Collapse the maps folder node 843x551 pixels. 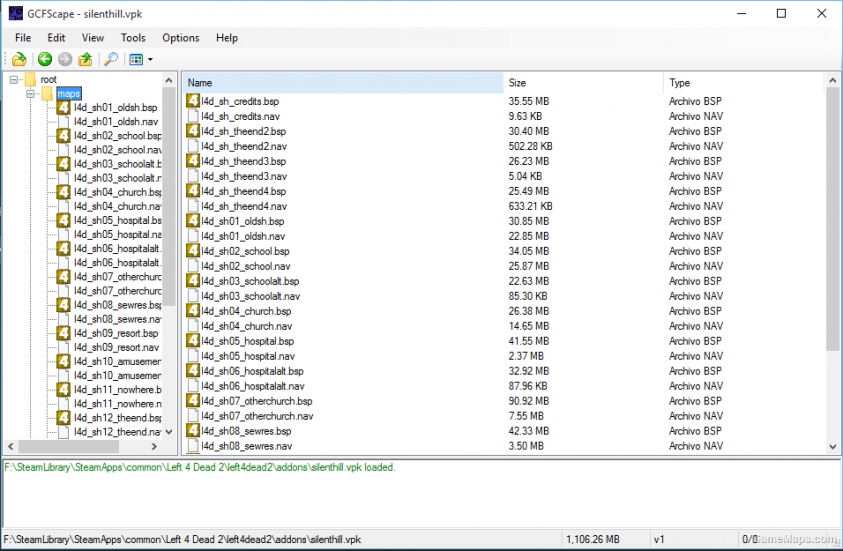31,94
